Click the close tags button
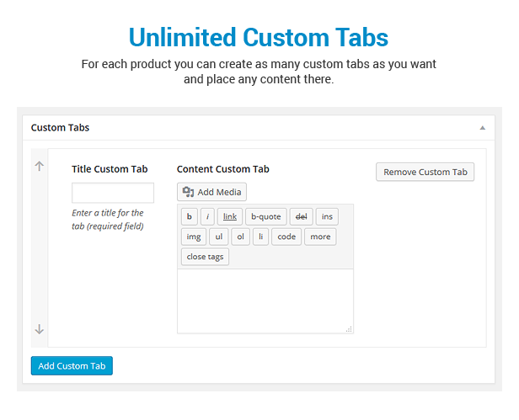This screenshot has width=519, height=420. (205, 257)
